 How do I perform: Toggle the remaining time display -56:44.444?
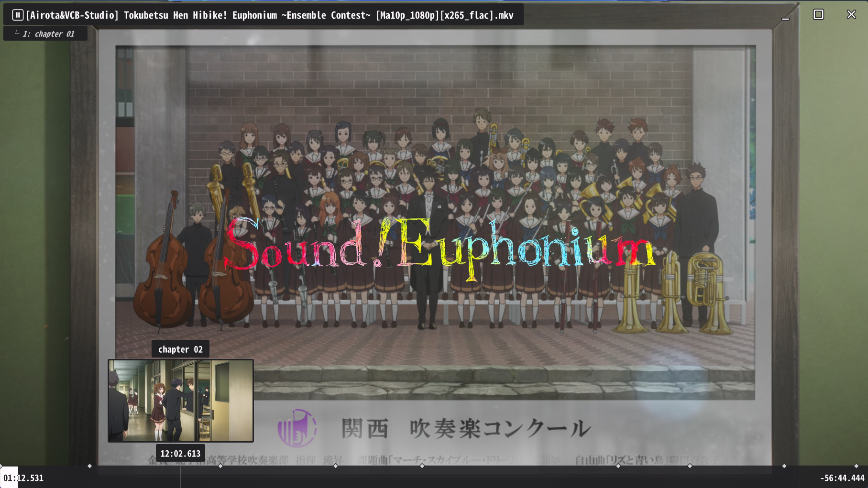pyautogui.click(x=842, y=478)
